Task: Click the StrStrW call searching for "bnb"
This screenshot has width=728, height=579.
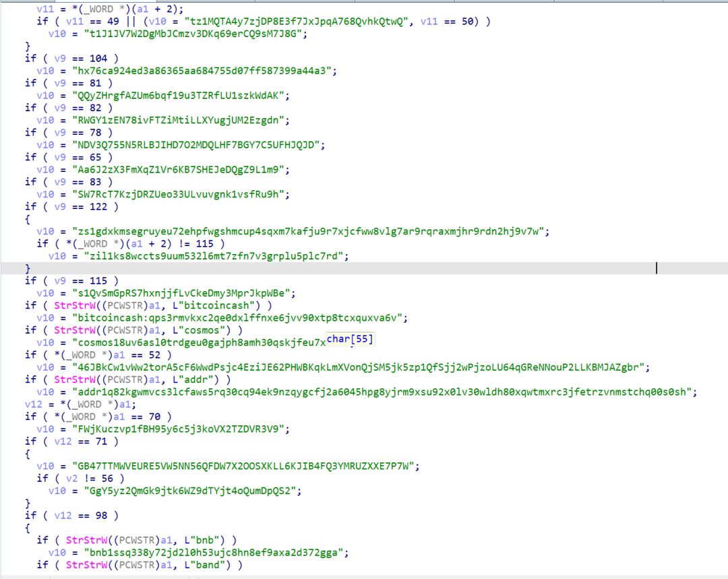Action: [x=86, y=541]
